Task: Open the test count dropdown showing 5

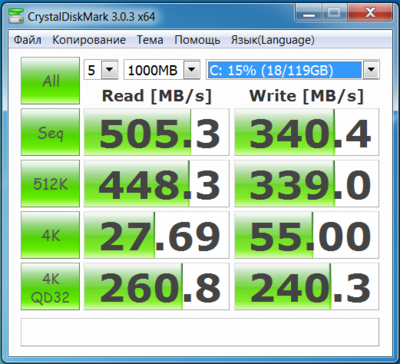Action: pyautogui.click(x=100, y=70)
